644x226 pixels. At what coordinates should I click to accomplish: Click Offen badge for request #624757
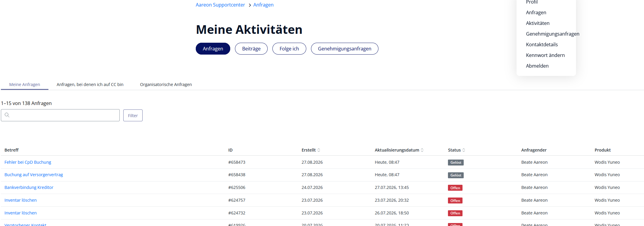(x=455, y=200)
